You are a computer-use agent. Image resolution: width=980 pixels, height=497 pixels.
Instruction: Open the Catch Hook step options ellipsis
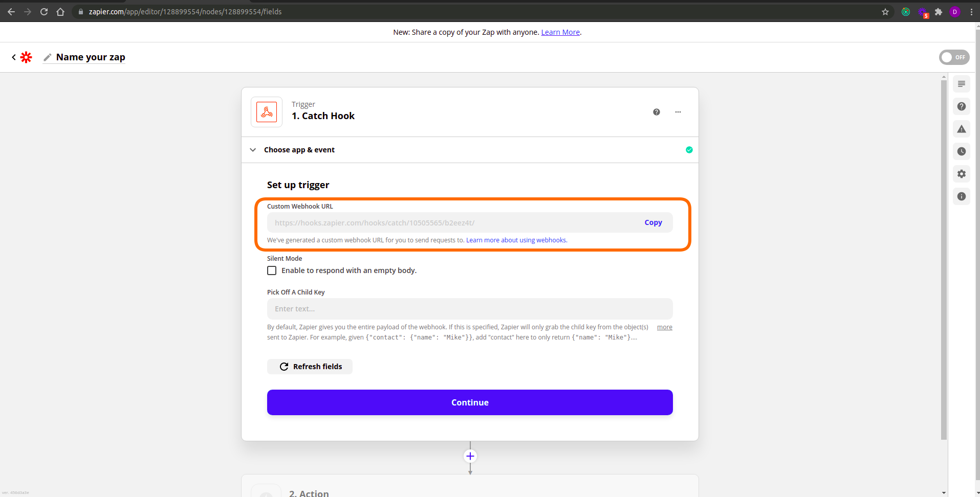point(678,112)
